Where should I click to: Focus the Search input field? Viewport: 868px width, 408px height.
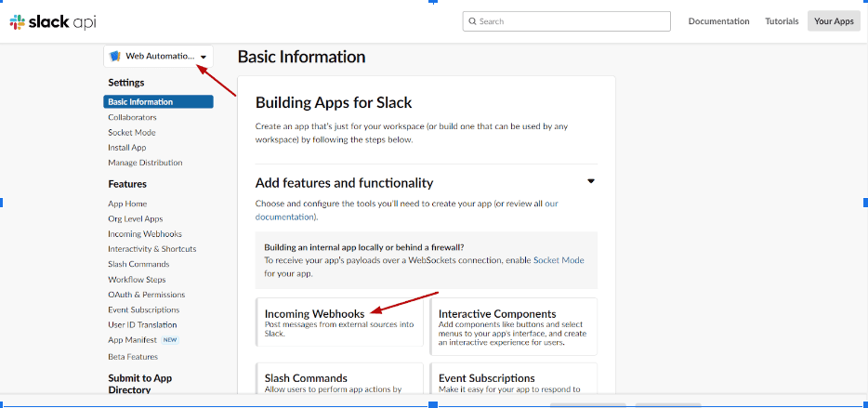[566, 21]
